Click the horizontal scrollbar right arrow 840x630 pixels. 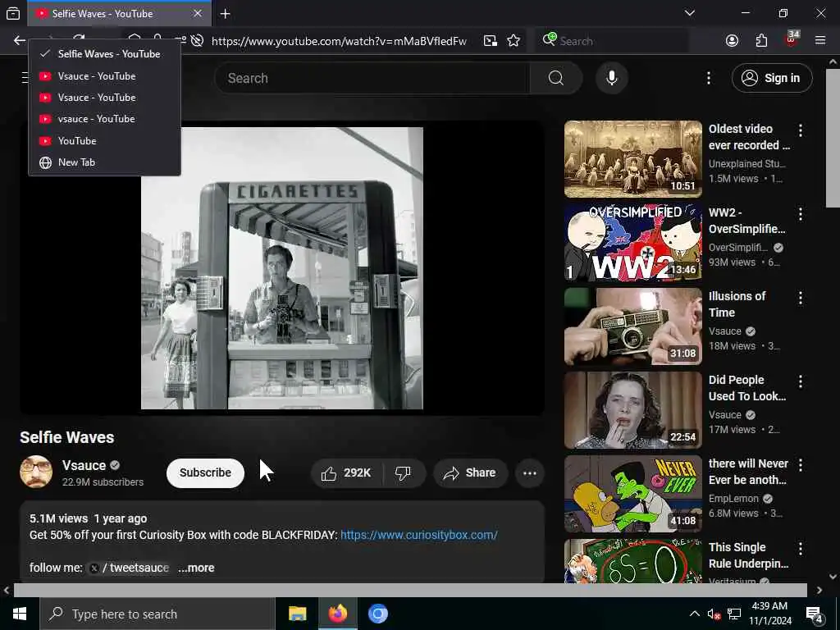tap(819, 590)
